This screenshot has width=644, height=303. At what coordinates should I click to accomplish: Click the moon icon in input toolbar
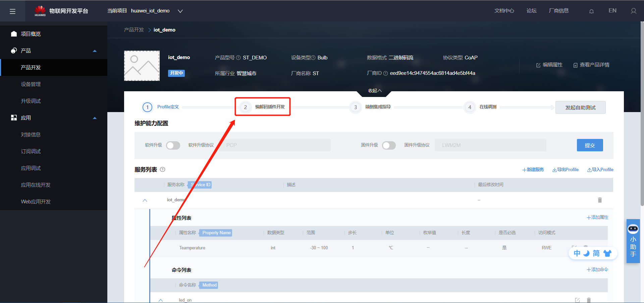click(586, 253)
